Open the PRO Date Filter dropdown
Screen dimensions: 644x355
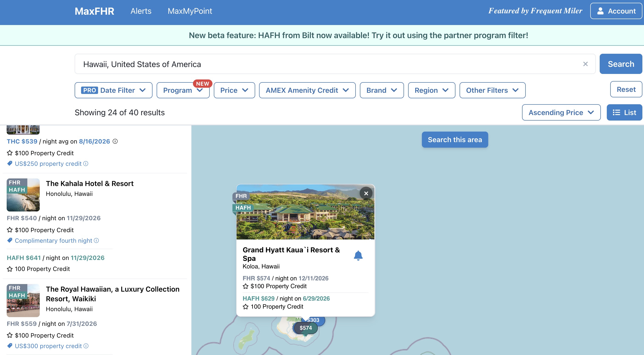(x=113, y=90)
